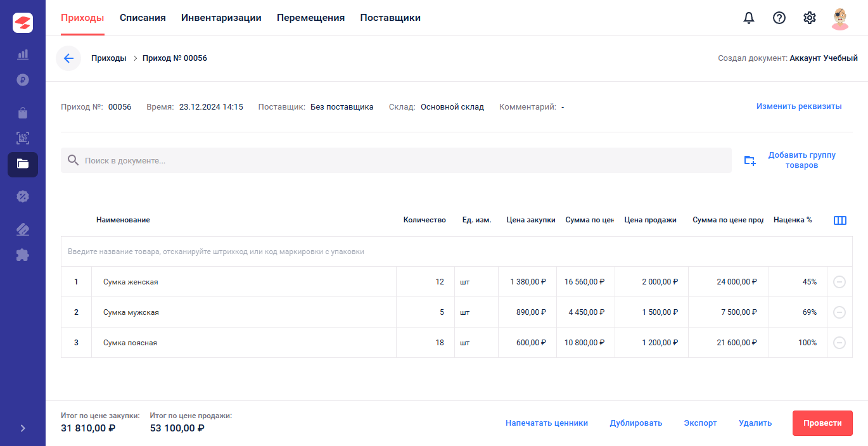Image resolution: width=868 pixels, height=446 pixels.
Task: Open the user avatar profile menu
Action: point(840,18)
